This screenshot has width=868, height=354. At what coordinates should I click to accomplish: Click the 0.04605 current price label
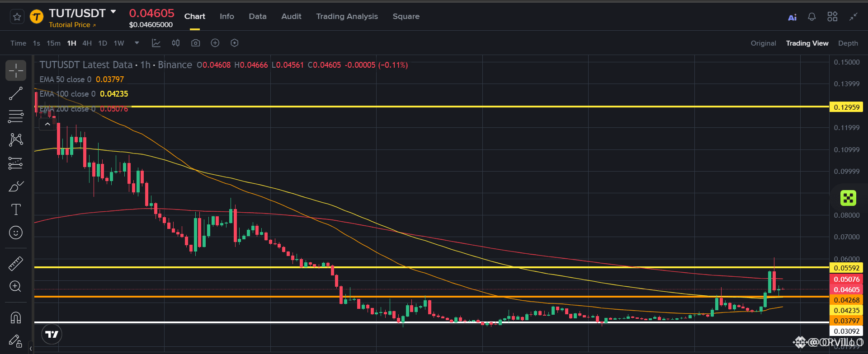click(846, 289)
